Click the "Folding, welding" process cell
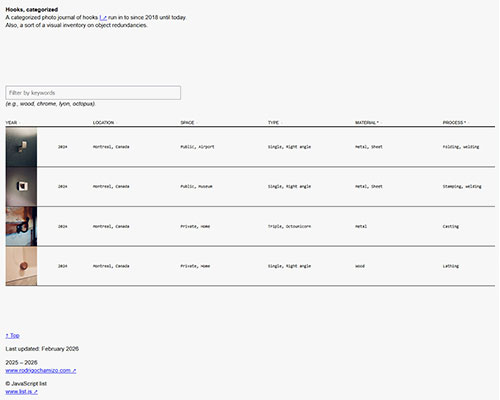500x400 pixels. (461, 147)
